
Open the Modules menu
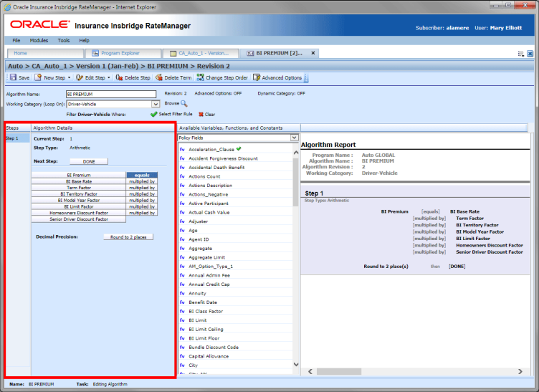pyautogui.click(x=39, y=41)
